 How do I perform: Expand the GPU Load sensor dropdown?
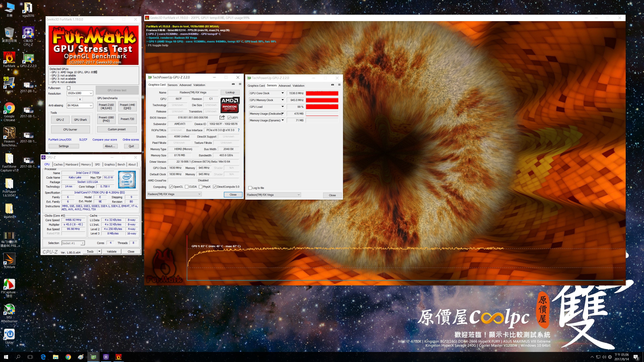tap(282, 107)
